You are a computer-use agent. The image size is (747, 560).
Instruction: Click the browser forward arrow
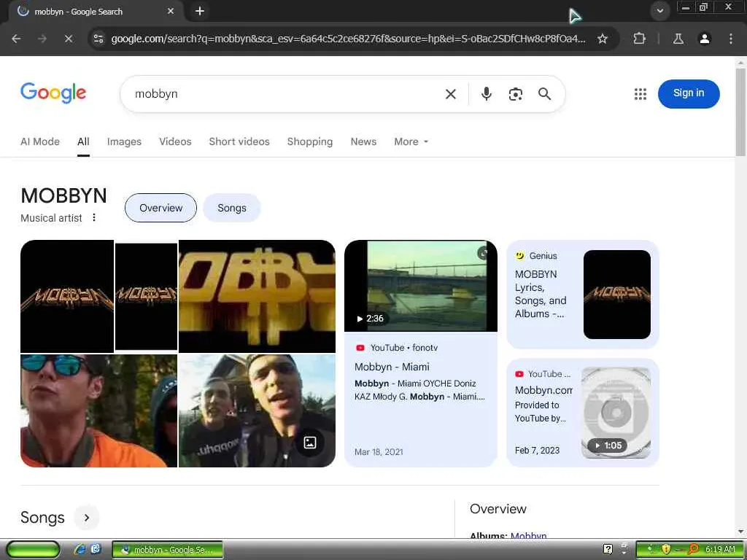[x=42, y=39]
